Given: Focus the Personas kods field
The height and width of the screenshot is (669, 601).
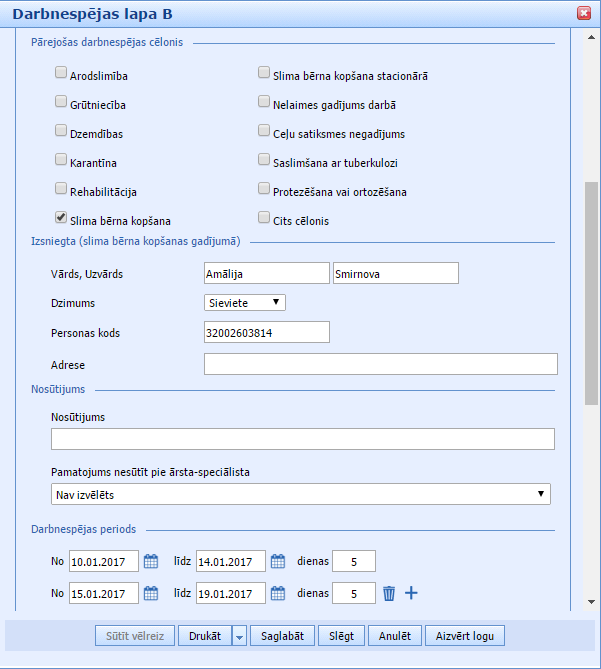Looking at the screenshot, I should click(266, 332).
